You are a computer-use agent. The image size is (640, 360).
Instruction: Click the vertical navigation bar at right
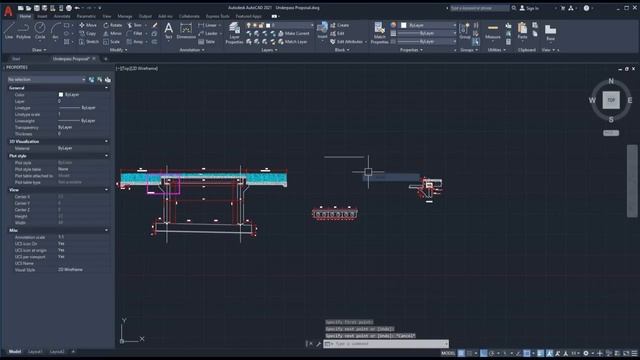tap(632, 181)
